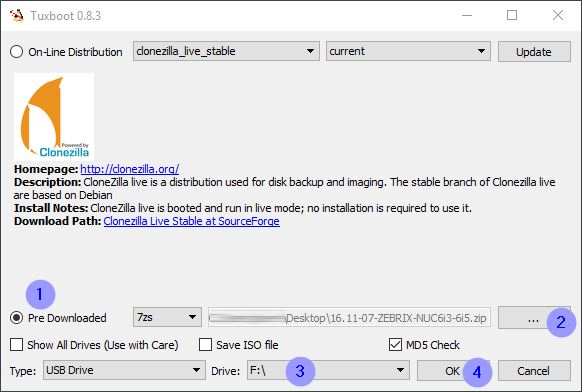
Task: Open the 'current' version dropdown
Action: click(x=408, y=51)
